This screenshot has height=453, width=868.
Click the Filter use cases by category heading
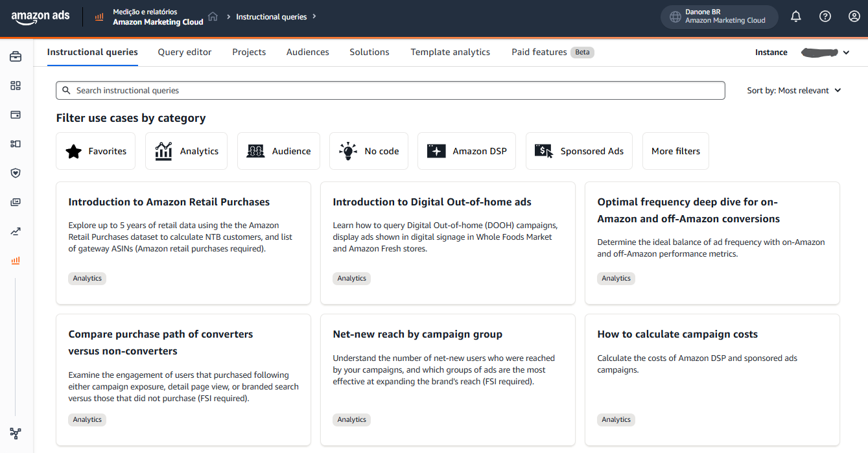[131, 118]
